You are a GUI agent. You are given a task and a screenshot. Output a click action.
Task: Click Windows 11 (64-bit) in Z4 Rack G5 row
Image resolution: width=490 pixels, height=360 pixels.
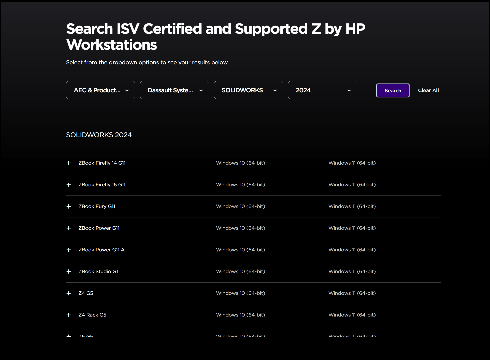click(352, 315)
